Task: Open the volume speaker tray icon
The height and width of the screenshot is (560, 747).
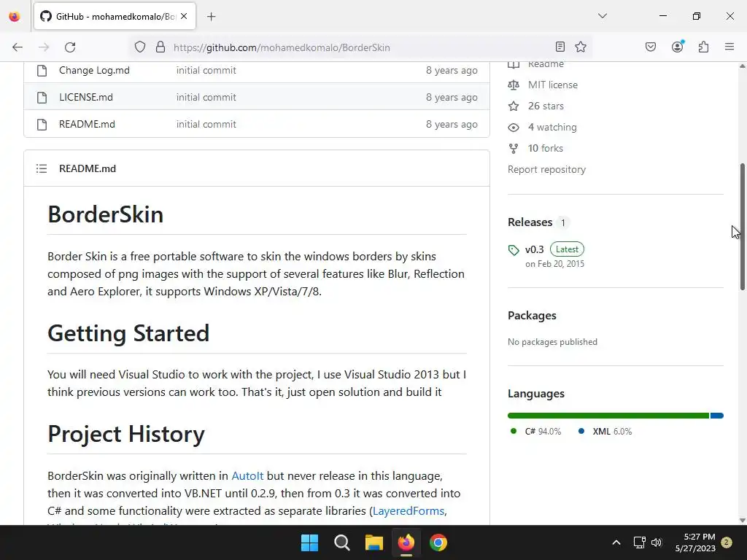Action: tap(657, 542)
